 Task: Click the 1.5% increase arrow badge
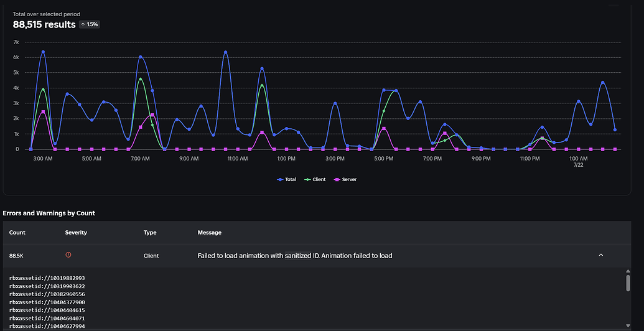[89, 24]
